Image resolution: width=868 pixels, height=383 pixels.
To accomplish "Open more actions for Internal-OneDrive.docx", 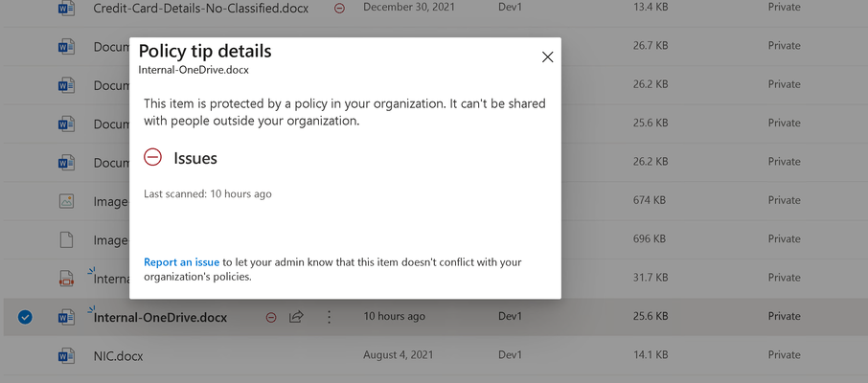I will [x=329, y=317].
